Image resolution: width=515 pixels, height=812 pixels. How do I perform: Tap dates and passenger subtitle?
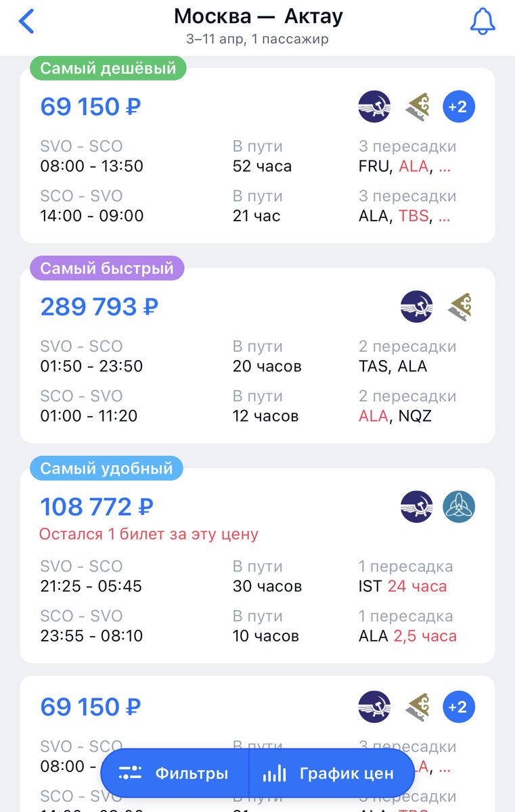coord(258,39)
